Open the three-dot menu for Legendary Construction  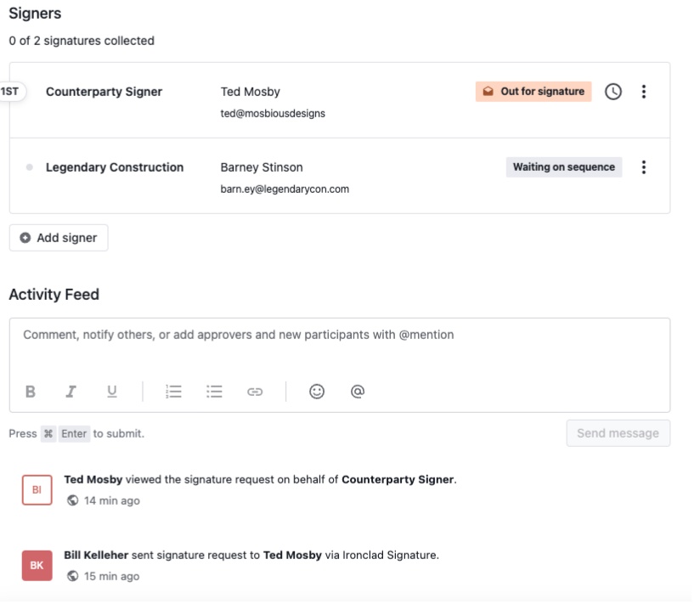click(x=643, y=167)
